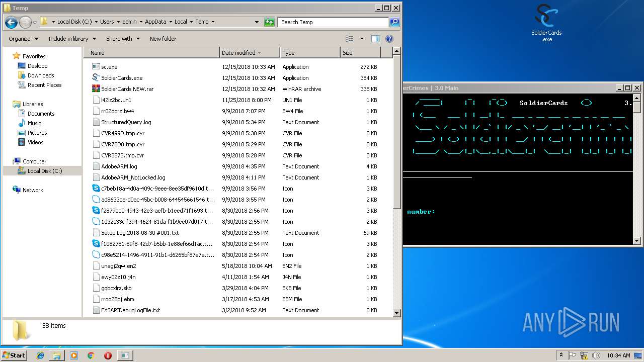Sort by the Date modified column header
644x362 pixels.
tap(250, 53)
